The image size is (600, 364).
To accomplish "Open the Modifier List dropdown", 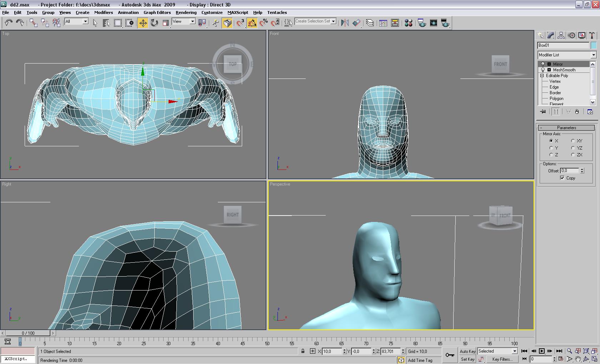I will point(593,55).
